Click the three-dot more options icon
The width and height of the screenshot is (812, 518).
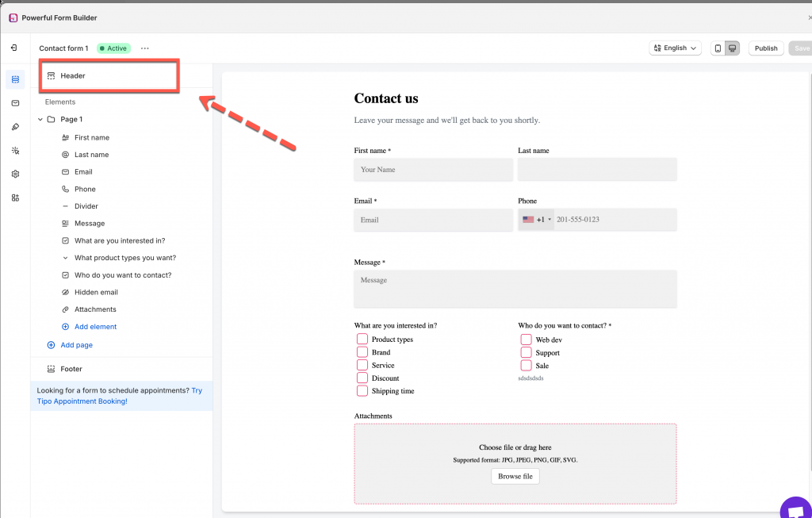coord(144,48)
